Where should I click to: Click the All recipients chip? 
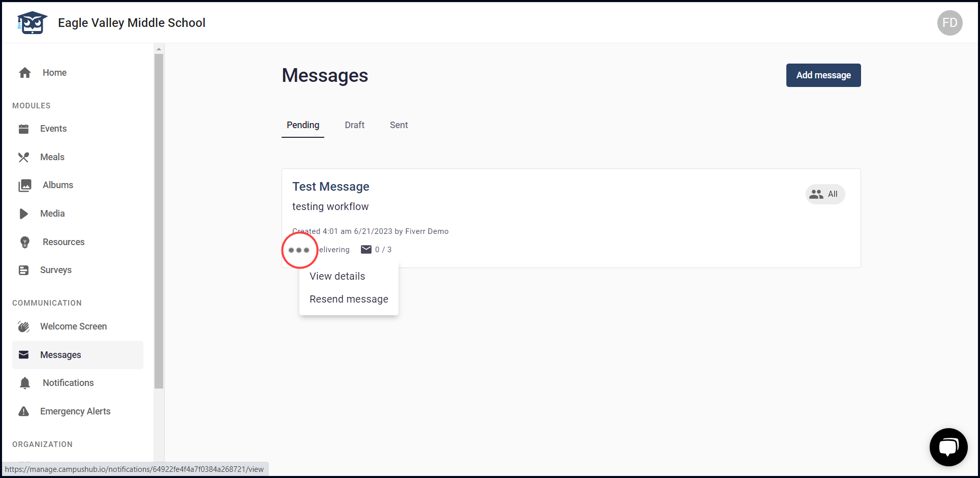coord(825,194)
